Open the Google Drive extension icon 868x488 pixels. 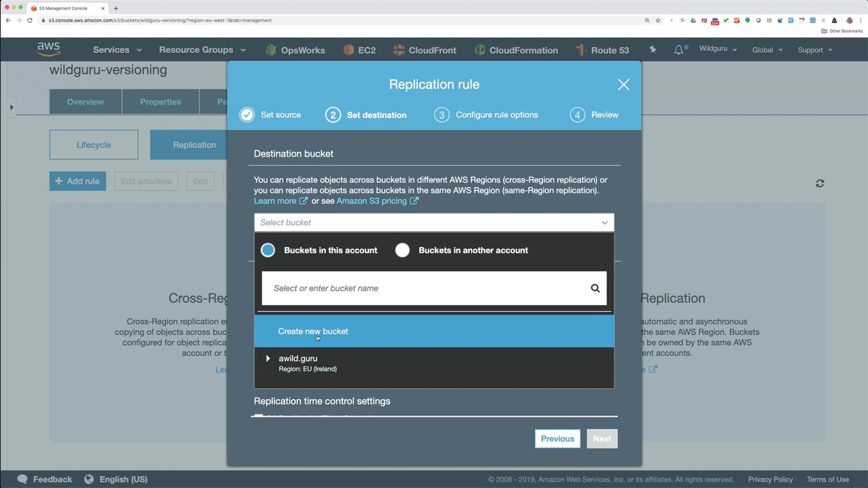[693, 20]
